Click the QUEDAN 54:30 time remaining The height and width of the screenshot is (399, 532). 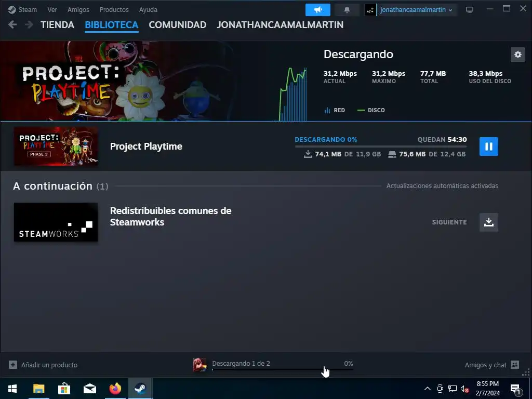coord(442,139)
